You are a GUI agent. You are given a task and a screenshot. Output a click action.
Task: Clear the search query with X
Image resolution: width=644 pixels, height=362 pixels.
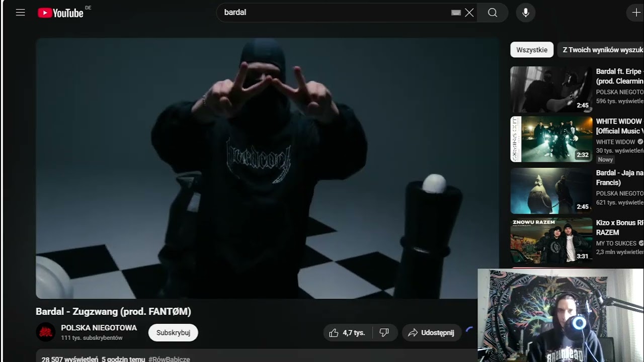469,13
